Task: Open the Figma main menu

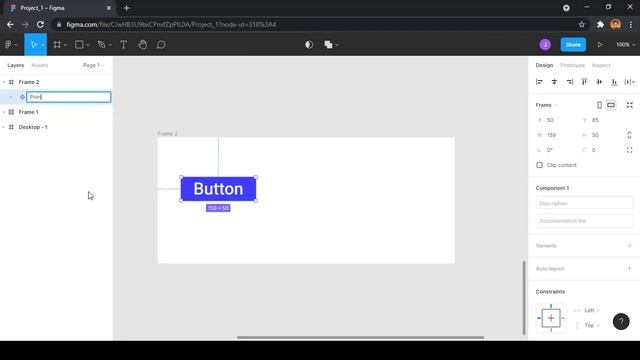Action: coord(8,44)
